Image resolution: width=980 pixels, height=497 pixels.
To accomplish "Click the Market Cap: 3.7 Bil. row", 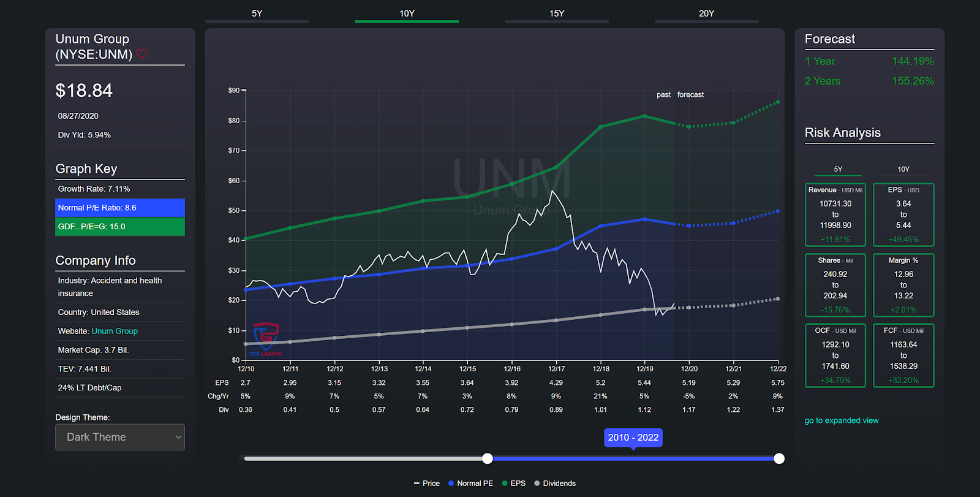I will coord(120,350).
